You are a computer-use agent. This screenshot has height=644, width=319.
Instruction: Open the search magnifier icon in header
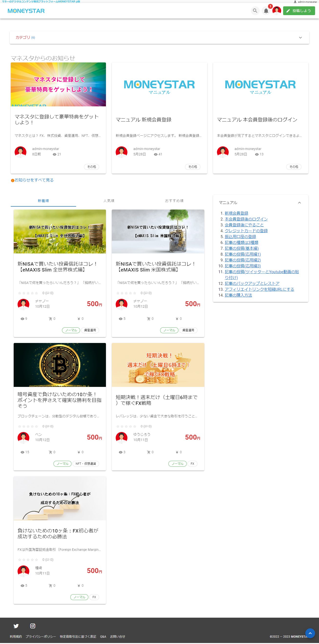click(255, 11)
